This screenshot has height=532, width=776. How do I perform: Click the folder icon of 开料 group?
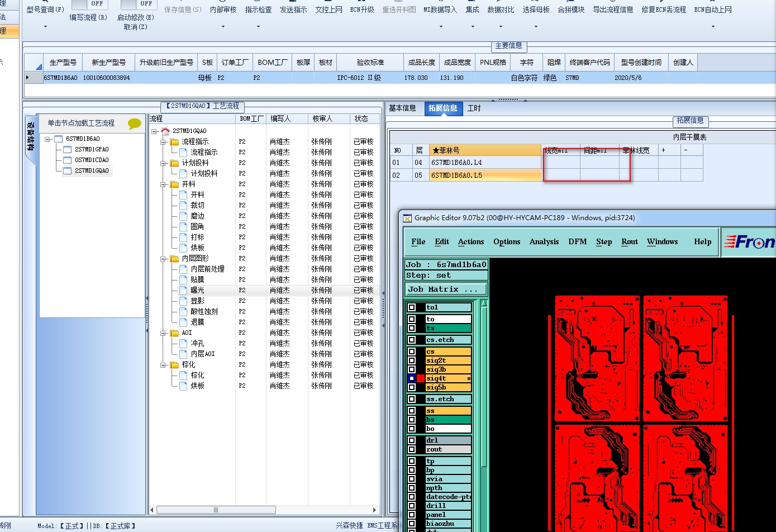pyautogui.click(x=174, y=184)
